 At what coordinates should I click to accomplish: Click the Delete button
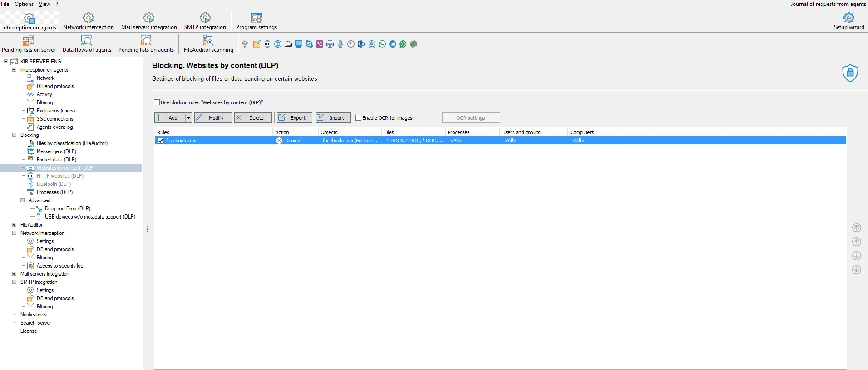click(x=253, y=118)
